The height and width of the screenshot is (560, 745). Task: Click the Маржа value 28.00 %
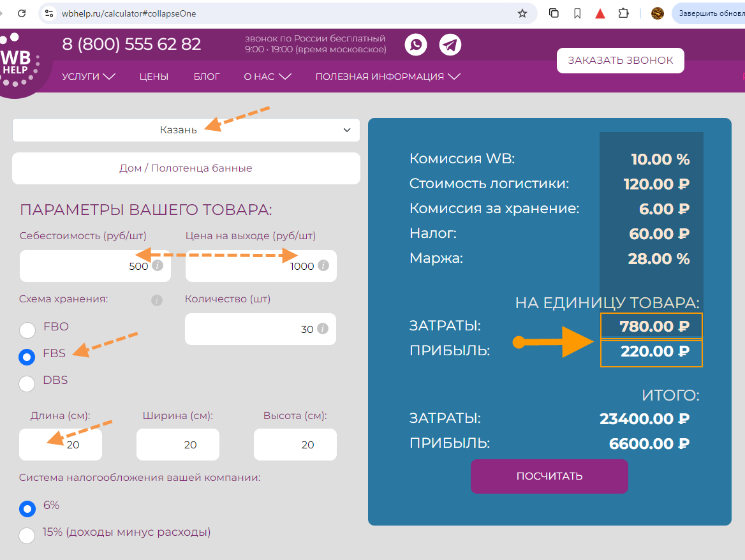click(x=658, y=258)
